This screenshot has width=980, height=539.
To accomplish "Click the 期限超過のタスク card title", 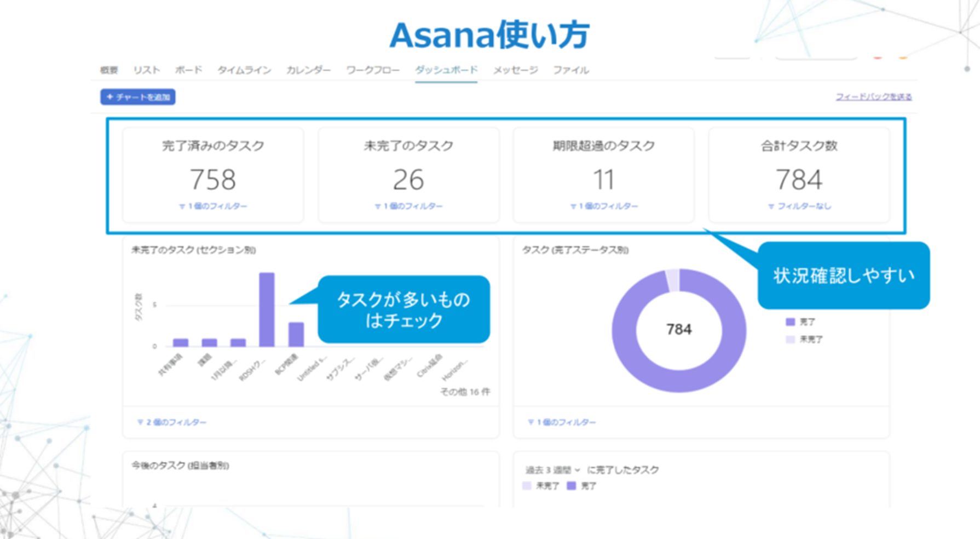I will pos(604,146).
